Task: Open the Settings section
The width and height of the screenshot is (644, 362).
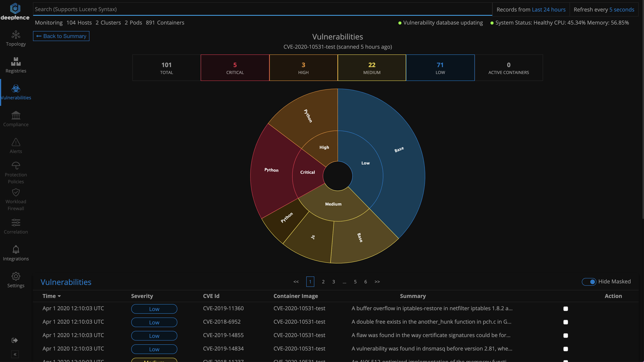Action: 16,280
